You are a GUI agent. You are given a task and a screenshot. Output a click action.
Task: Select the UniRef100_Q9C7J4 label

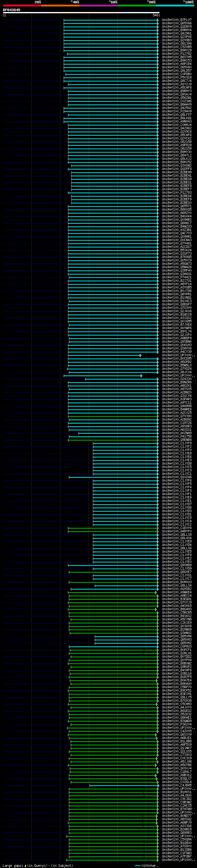(177, 81)
